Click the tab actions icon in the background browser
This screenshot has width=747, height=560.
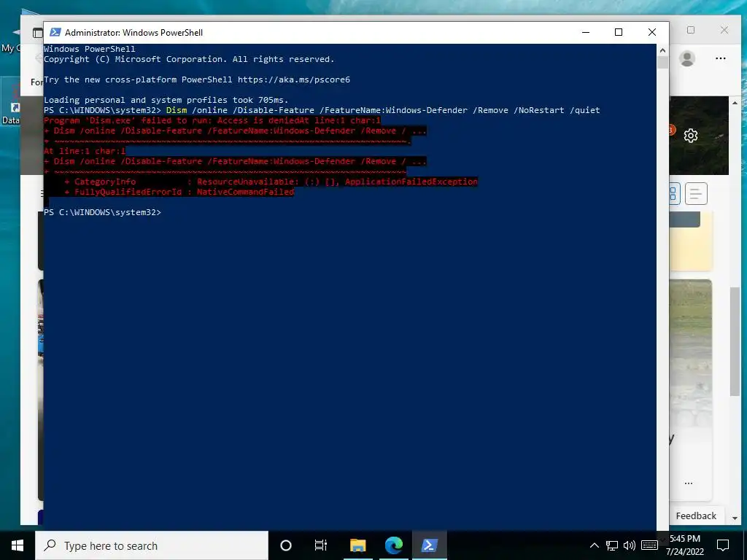(38, 33)
